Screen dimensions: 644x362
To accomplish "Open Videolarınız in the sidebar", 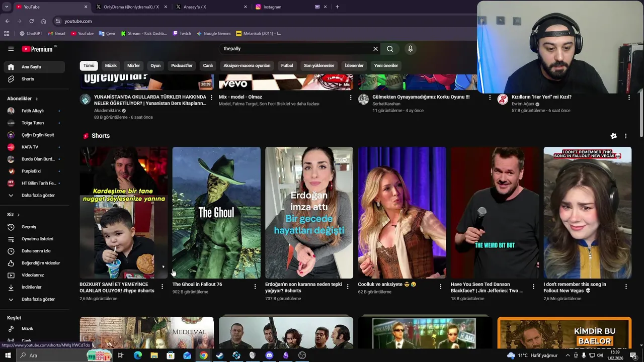I will pyautogui.click(x=34, y=275).
